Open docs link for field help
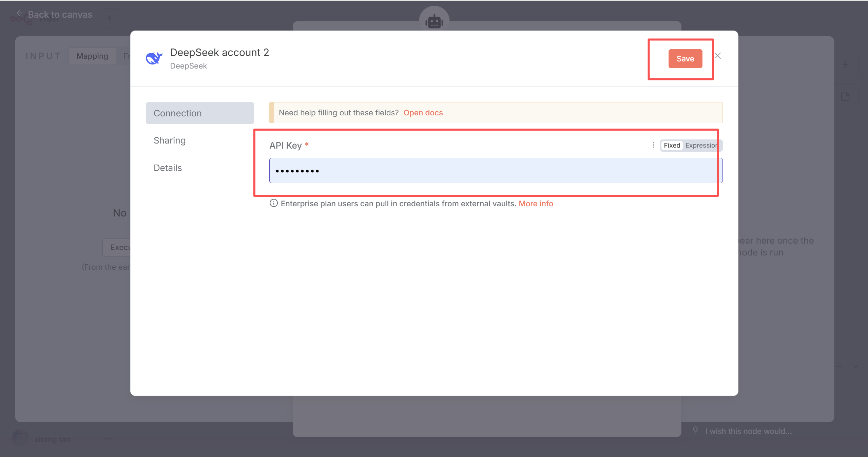The width and height of the screenshot is (868, 457). [x=423, y=113]
